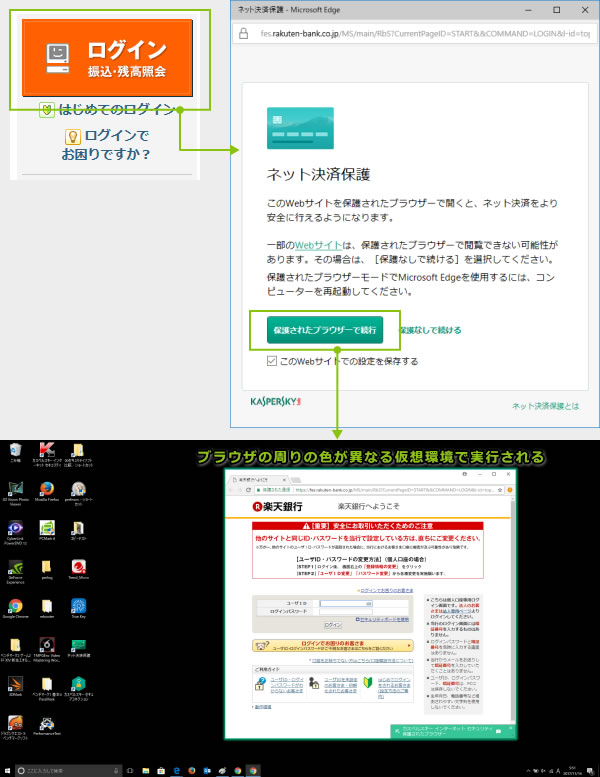Click the rakuten-bank URL in Edge address bar

425,34
